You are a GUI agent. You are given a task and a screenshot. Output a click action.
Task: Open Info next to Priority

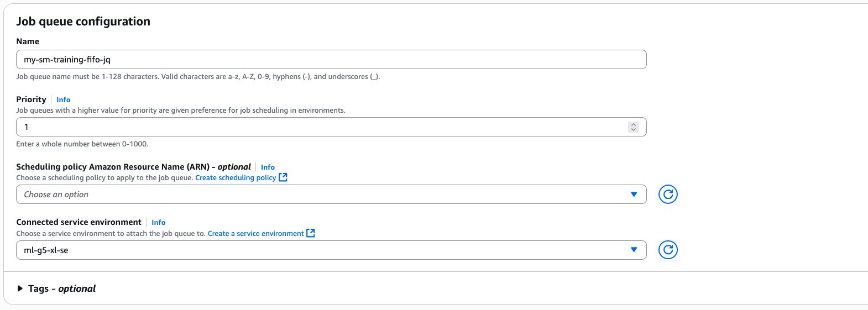[x=64, y=100]
